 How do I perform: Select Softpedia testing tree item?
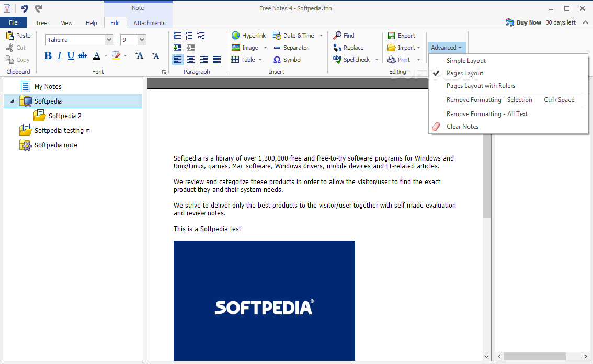coord(59,131)
